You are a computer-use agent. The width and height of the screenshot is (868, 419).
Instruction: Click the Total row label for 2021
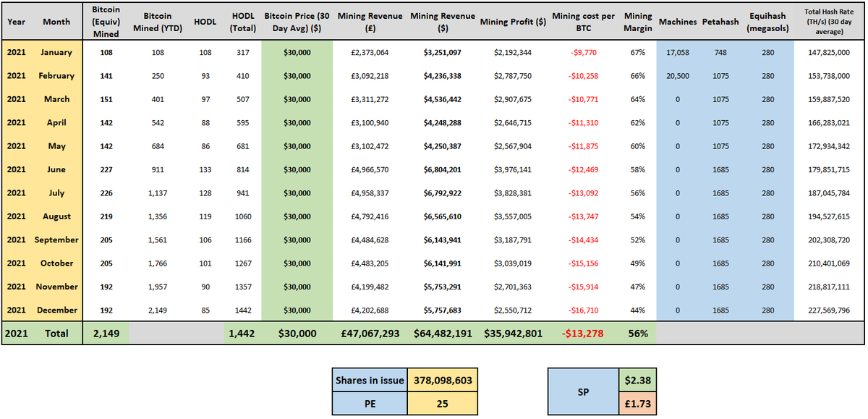(x=56, y=334)
